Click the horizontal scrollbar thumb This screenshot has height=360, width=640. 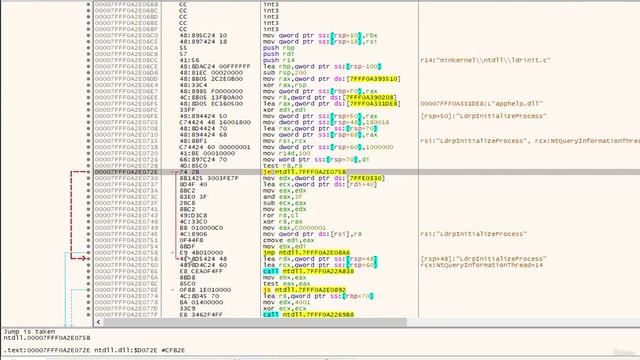tap(255, 322)
